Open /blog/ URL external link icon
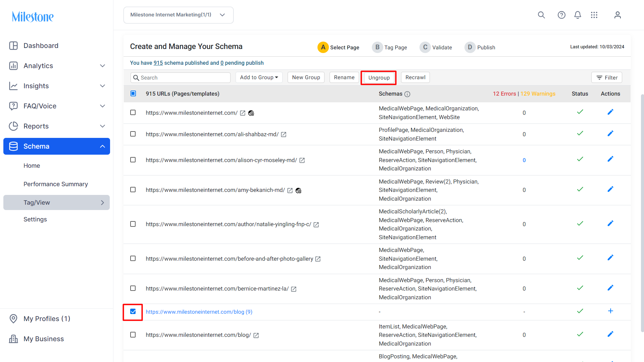 click(256, 335)
